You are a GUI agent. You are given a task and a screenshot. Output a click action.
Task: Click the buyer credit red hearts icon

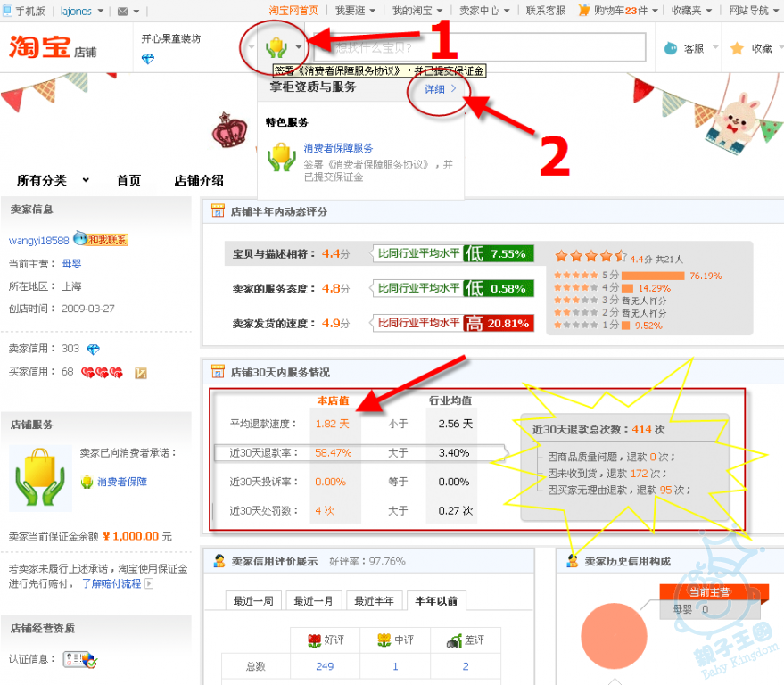point(102,372)
